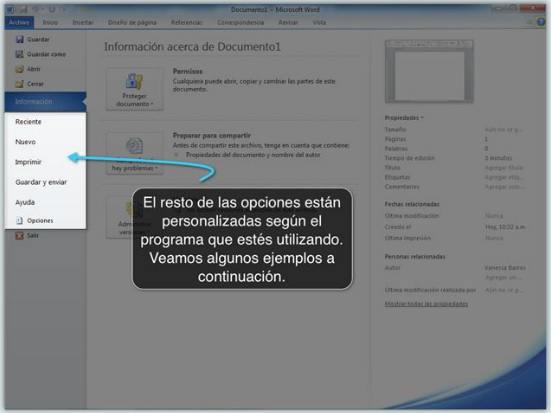Click the Etiquetas add field
The width and height of the screenshot is (551, 413).
504,177
